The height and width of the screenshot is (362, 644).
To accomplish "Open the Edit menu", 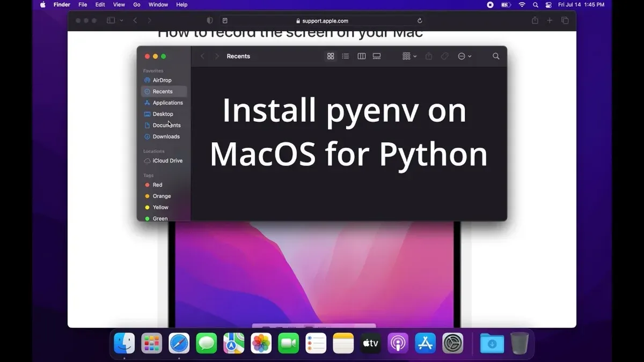I will click(100, 5).
